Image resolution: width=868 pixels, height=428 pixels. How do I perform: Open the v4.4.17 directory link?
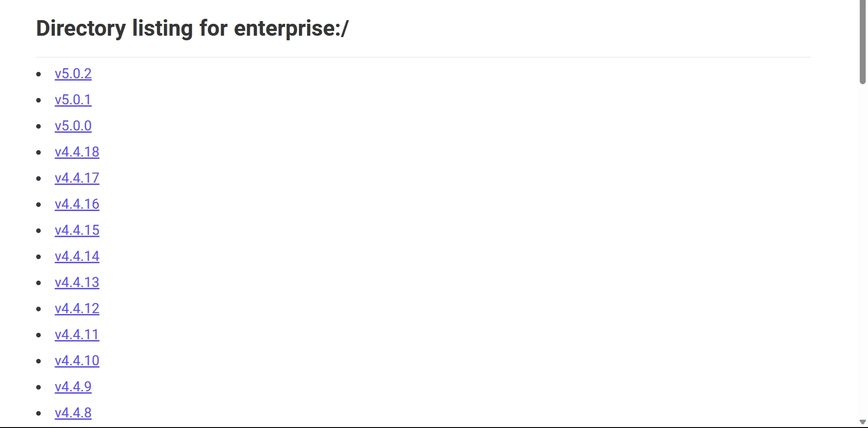point(77,178)
